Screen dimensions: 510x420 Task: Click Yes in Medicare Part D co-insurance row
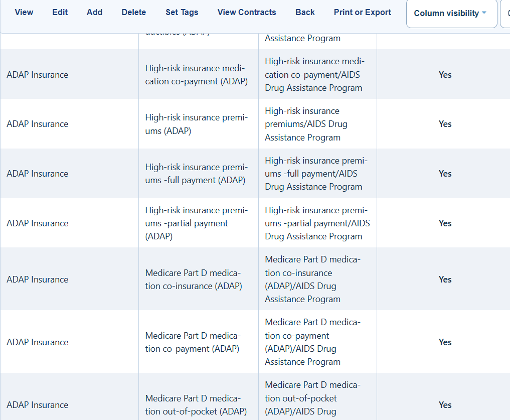[445, 279]
